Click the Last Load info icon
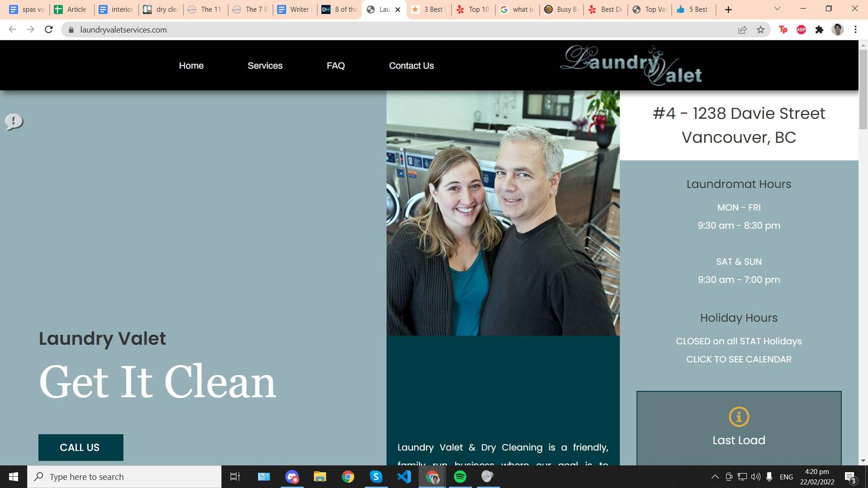Screen dimensions: 868x488 tap(739, 417)
